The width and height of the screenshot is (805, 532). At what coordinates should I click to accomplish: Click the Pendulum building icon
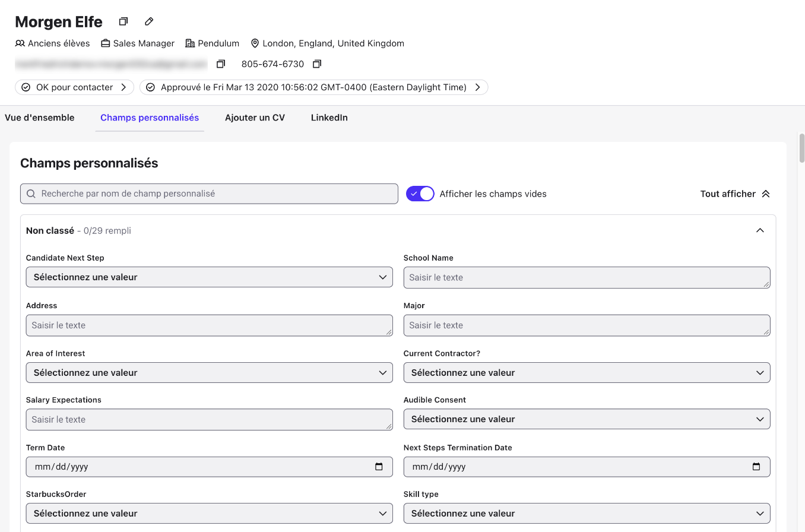tap(190, 43)
